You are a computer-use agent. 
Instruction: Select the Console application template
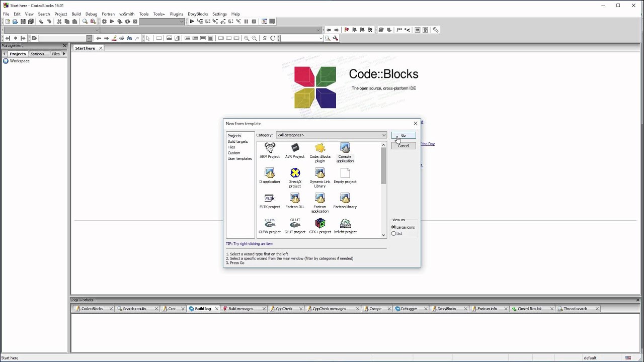pyautogui.click(x=345, y=153)
